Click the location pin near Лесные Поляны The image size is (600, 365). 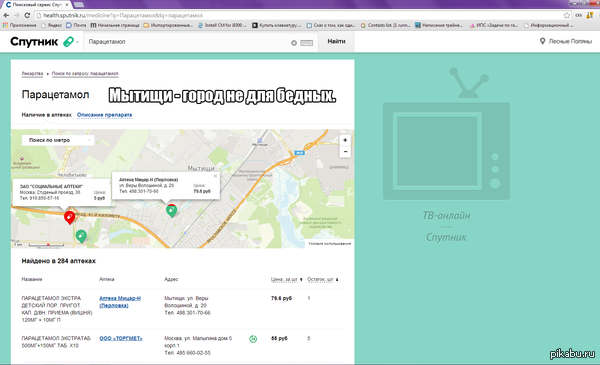(x=542, y=41)
